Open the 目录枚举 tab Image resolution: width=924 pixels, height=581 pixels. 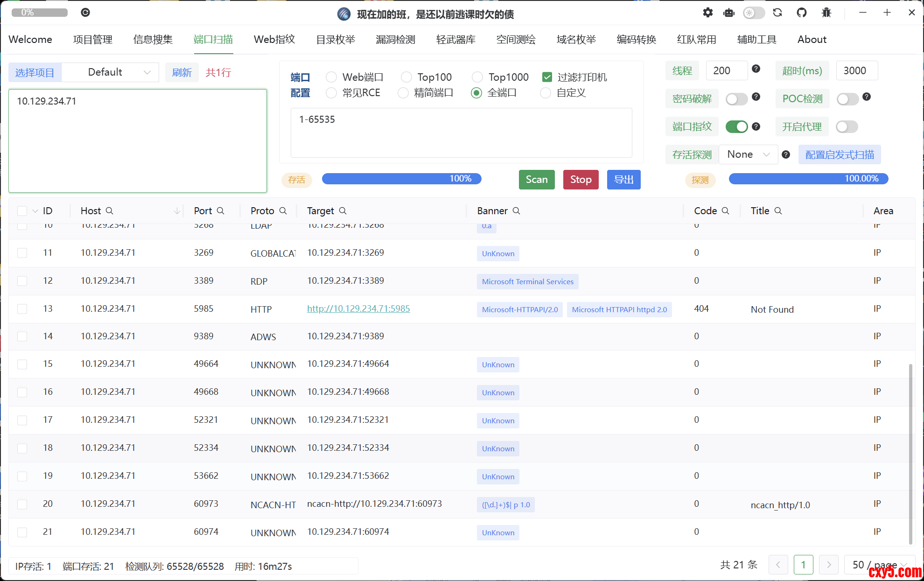pyautogui.click(x=336, y=40)
